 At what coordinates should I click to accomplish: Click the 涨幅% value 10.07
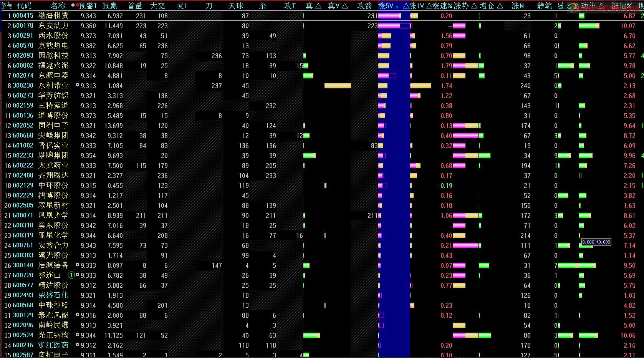tap(628, 26)
